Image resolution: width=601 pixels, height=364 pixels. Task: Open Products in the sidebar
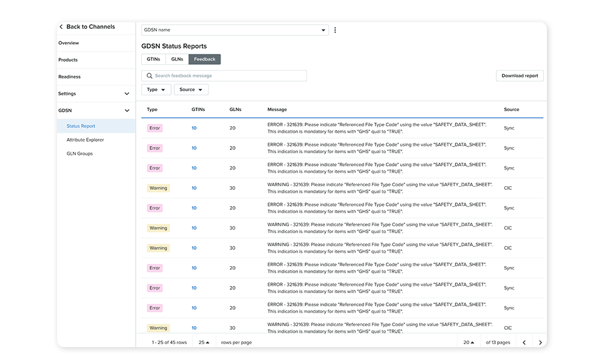point(68,60)
